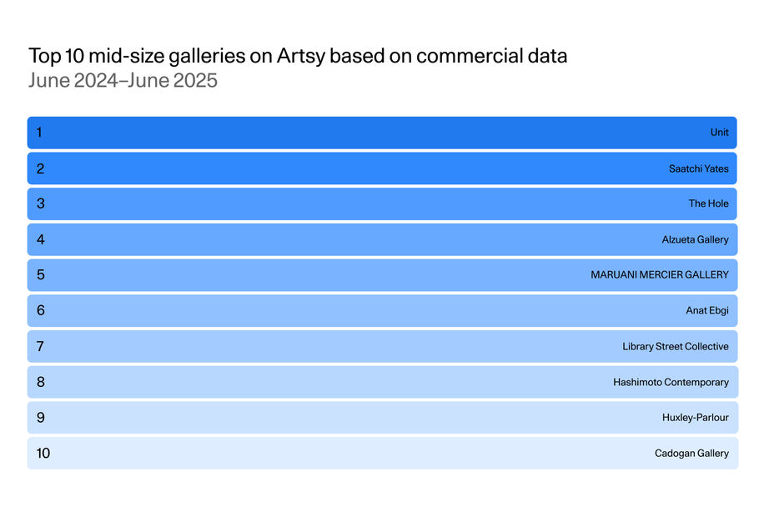The height and width of the screenshot is (532, 759).
Task: Click the Anat Ebgi gallery name
Action: pyautogui.click(x=706, y=310)
